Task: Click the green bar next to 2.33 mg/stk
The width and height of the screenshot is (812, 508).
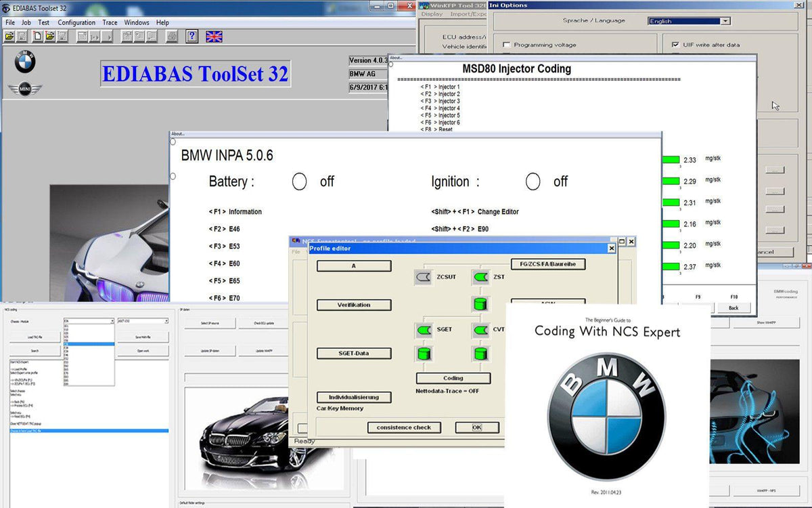Action: point(671,160)
